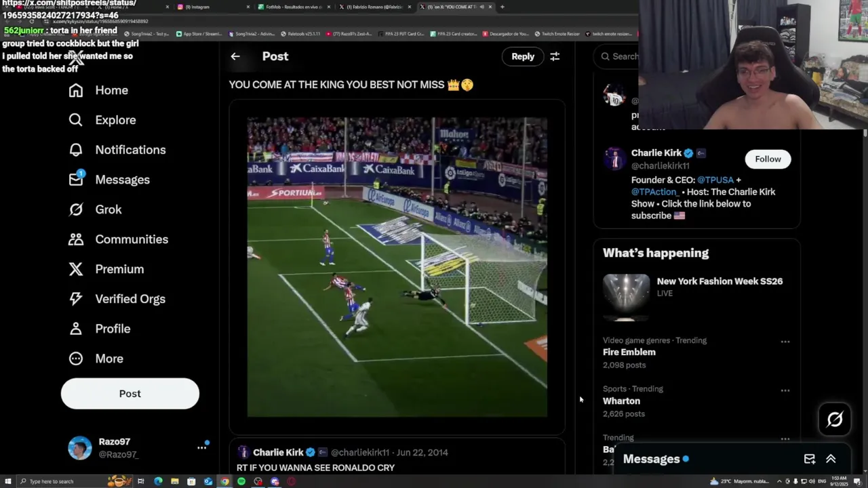This screenshot has height=488, width=868.
Task: Play the football video in post
Action: pos(397,267)
